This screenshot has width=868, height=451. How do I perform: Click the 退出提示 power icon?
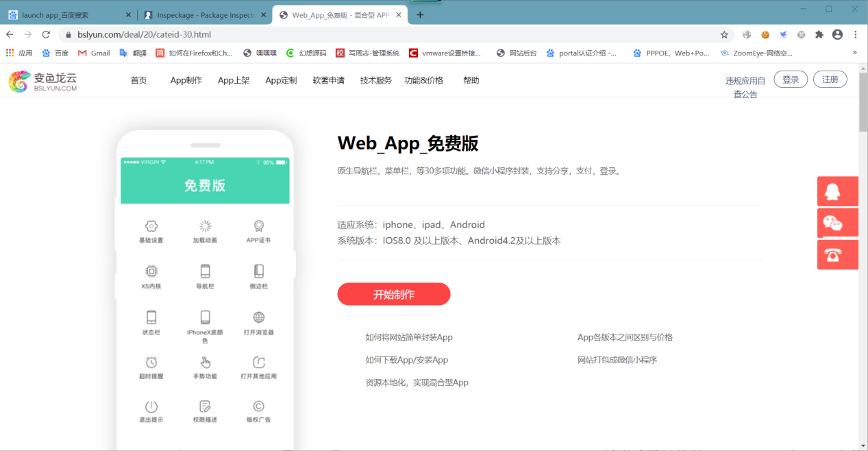(151, 406)
